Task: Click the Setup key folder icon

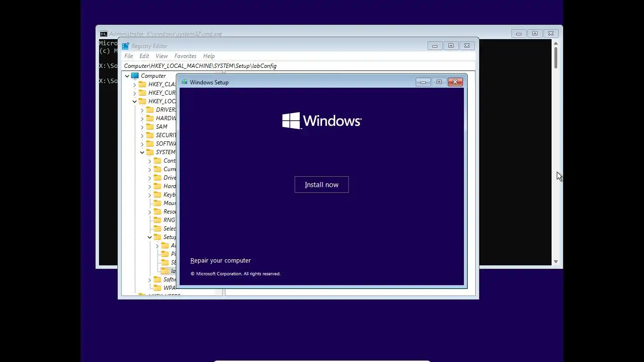Action: click(x=157, y=237)
